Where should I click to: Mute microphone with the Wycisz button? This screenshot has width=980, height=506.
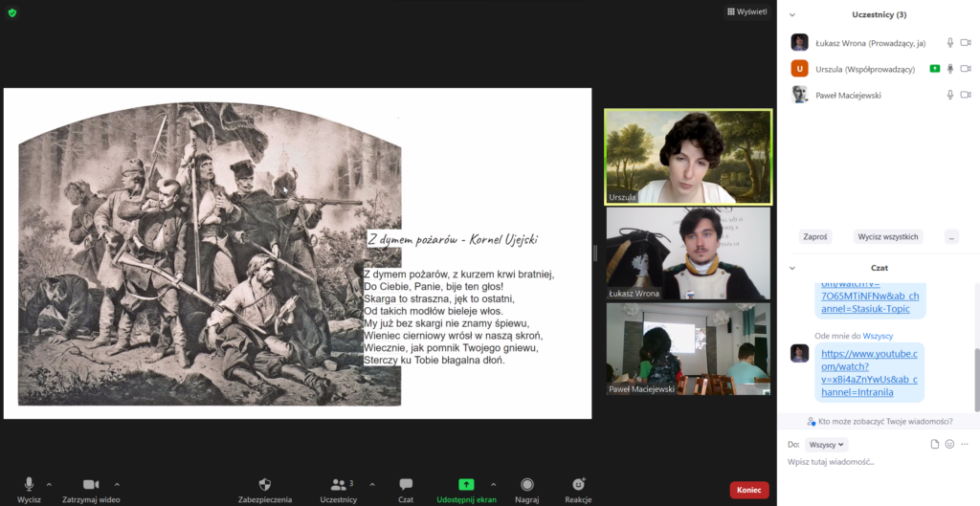pos(29,485)
